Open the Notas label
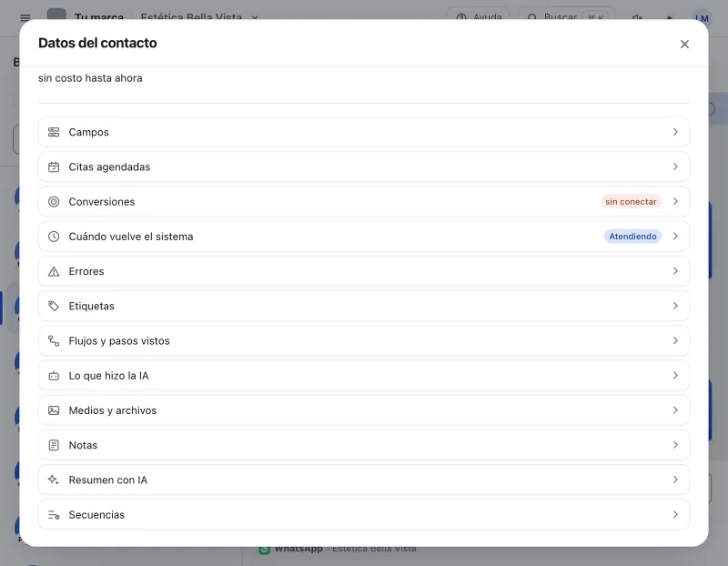This screenshot has height=566, width=728. pyautogui.click(x=83, y=445)
